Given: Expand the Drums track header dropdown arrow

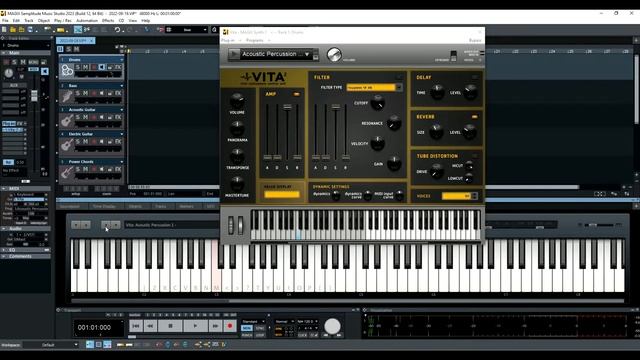Looking at the screenshot, I should point(122,60).
